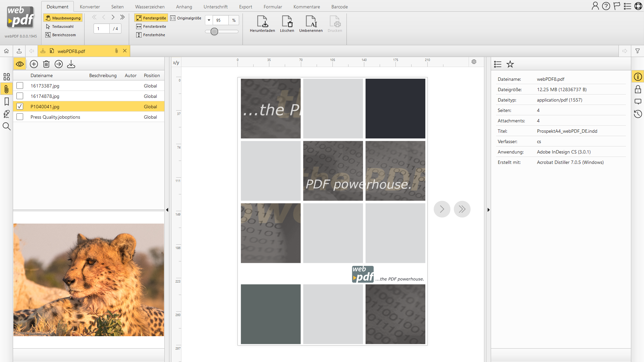The width and height of the screenshot is (644, 362).
Task: Open the search magnifier in left sidebar
Action: point(6,126)
